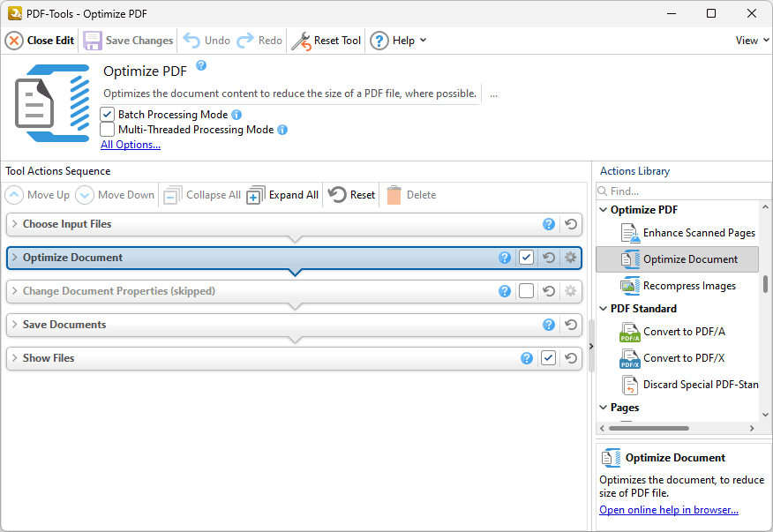Enable Multi-Threaded Processing Mode checkbox

[x=107, y=130]
